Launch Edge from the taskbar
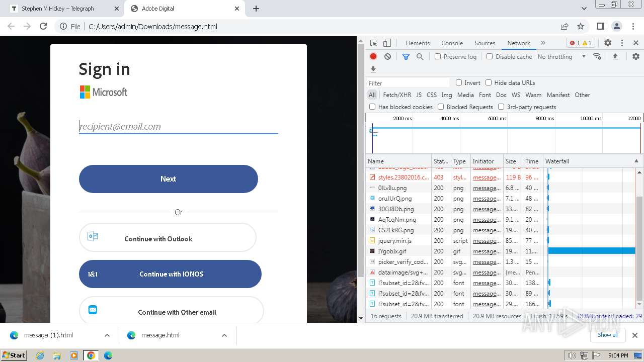Viewport: 644px width, 362px height. click(108, 355)
